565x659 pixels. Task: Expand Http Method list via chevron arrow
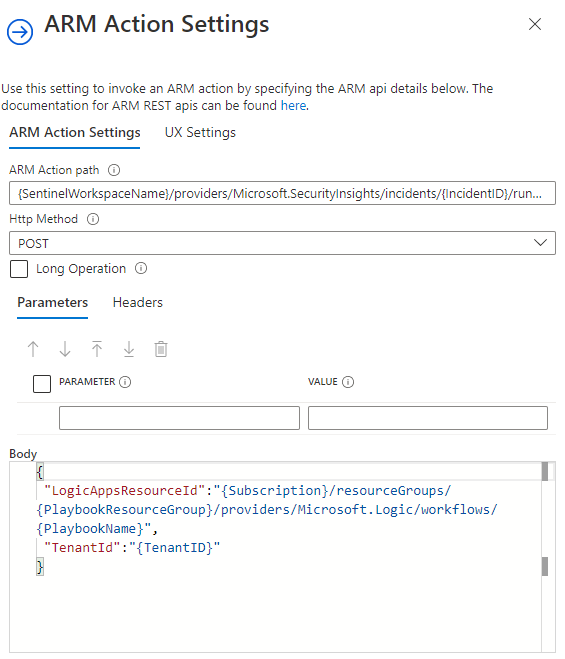540,243
